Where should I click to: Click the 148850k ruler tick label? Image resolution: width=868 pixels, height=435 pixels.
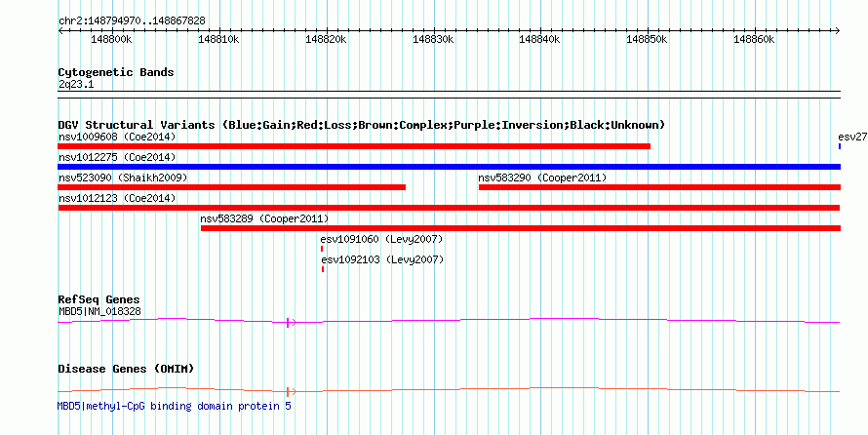click(648, 39)
